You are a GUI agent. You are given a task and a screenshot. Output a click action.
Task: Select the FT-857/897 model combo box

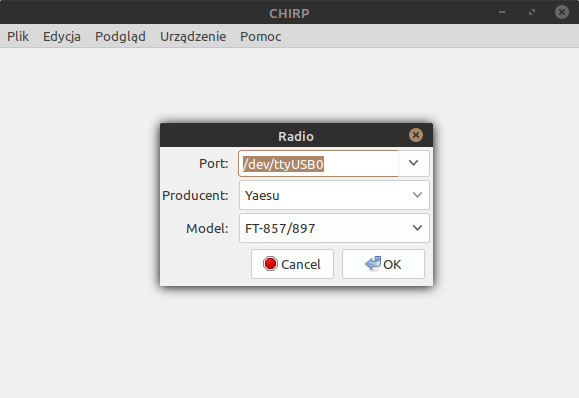point(334,228)
